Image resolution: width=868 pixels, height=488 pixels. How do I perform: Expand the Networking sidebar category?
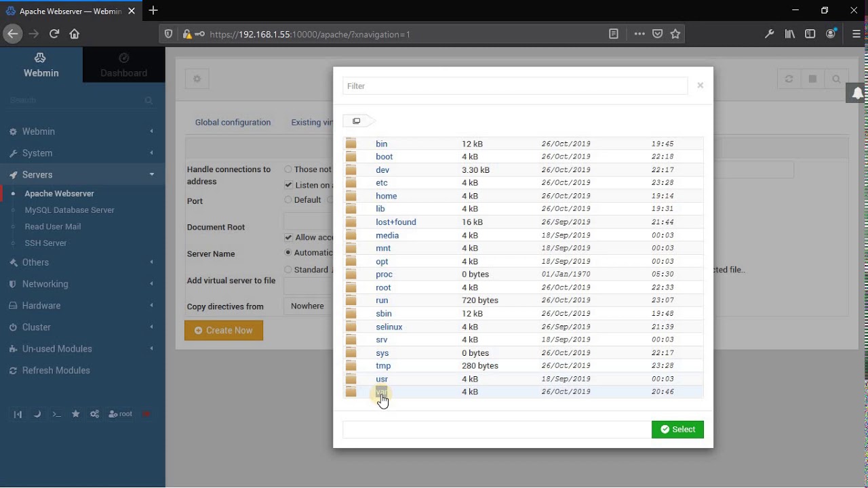[x=82, y=284]
